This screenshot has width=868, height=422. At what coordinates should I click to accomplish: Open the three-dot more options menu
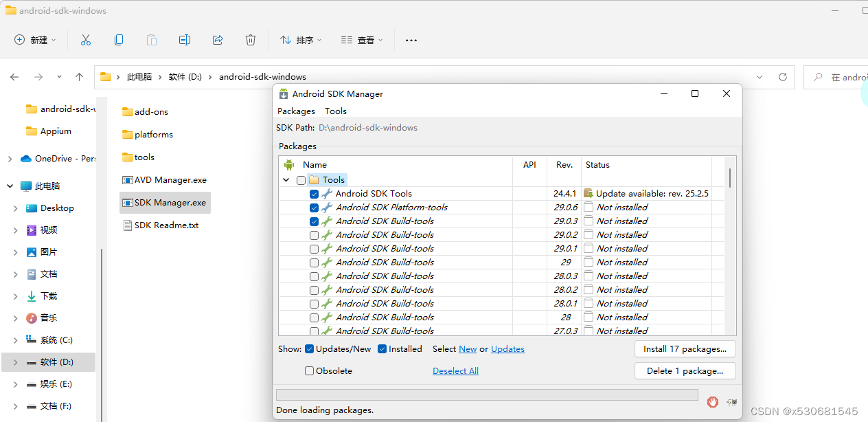point(411,40)
